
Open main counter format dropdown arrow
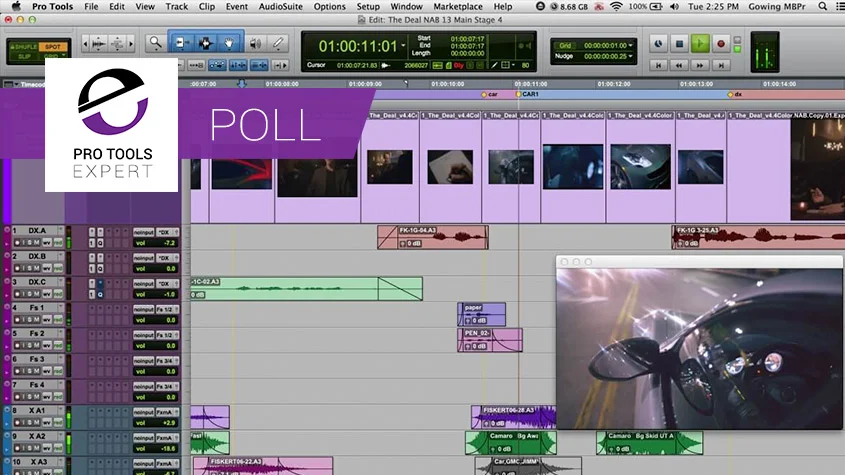click(403, 46)
